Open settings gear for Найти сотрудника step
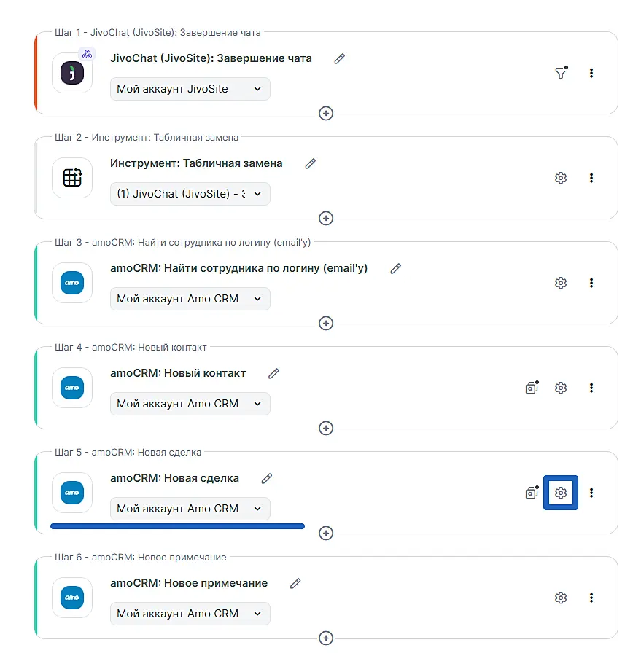Viewport: 641px width, 672px height. coord(561,283)
